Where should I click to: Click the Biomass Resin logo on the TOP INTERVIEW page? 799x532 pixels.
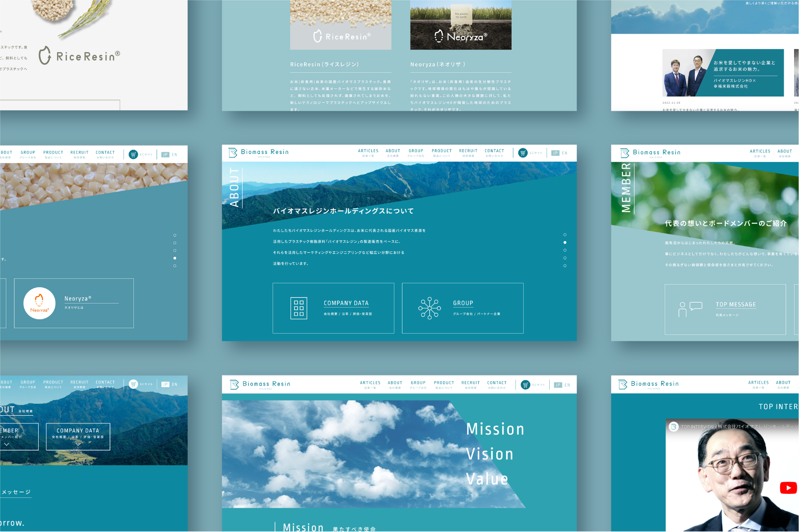point(649,384)
